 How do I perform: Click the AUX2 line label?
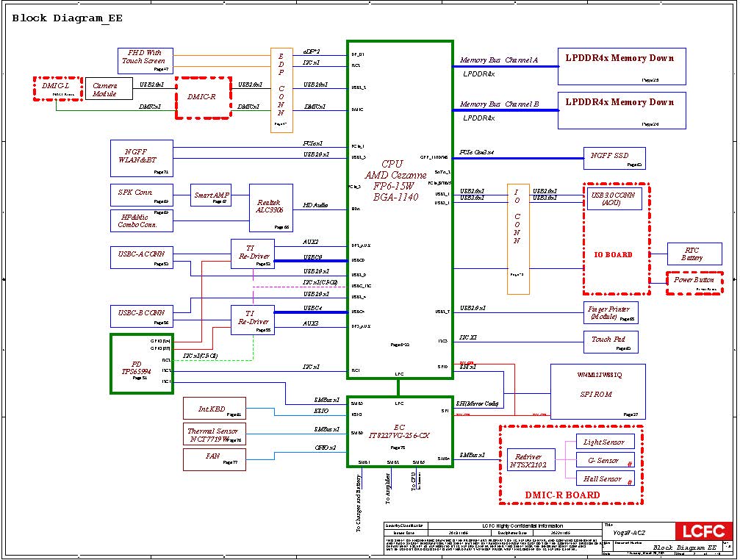311,242
